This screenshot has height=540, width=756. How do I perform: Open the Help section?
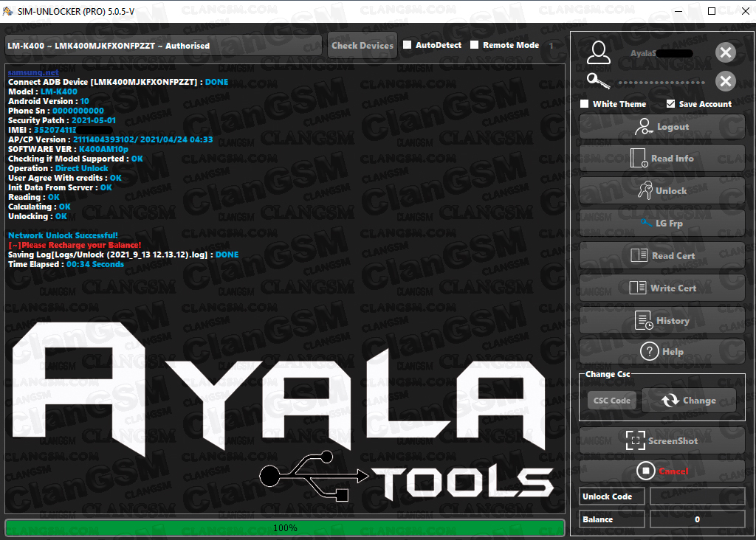pos(662,352)
